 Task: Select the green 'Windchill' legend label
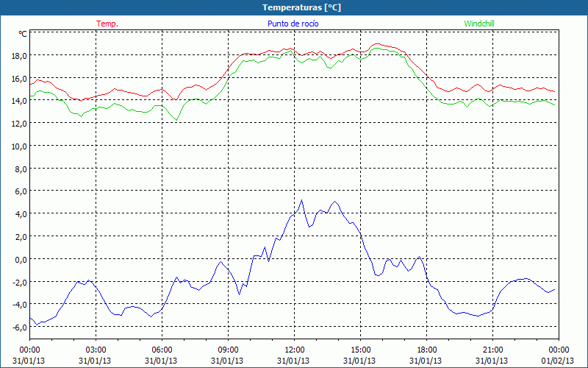pos(479,24)
